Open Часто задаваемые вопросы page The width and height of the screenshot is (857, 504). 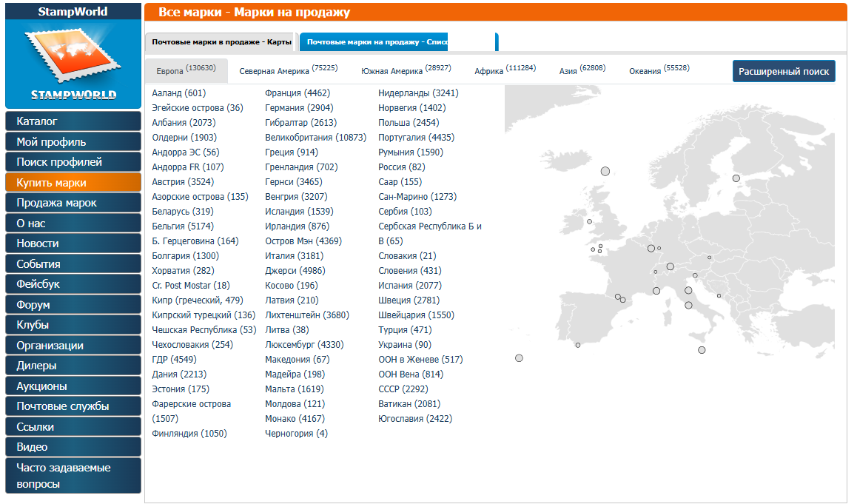pos(73,476)
